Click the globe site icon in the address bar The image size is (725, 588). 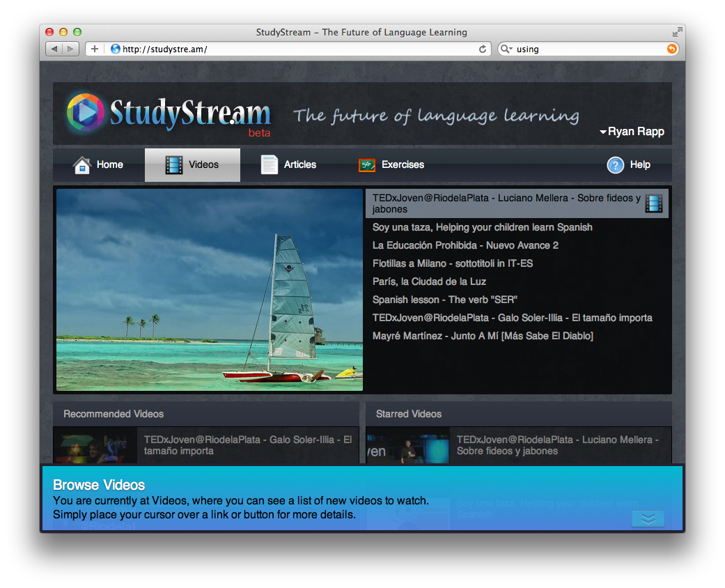click(115, 49)
